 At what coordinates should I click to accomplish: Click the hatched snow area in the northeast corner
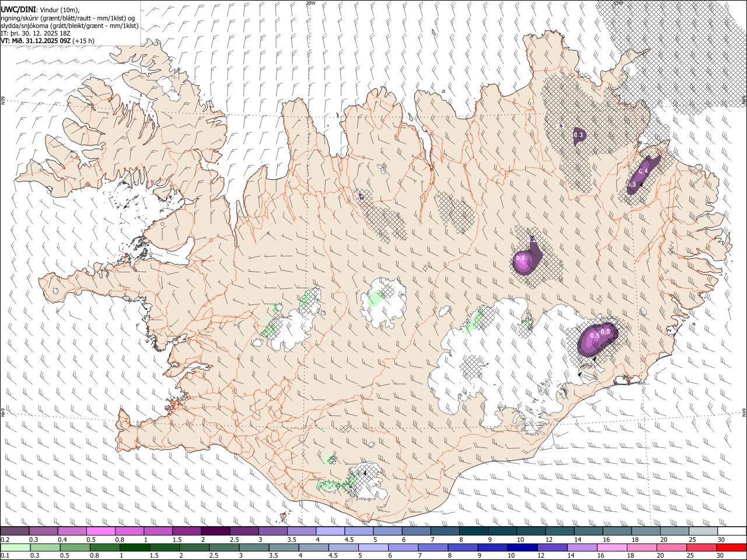(x=677, y=55)
